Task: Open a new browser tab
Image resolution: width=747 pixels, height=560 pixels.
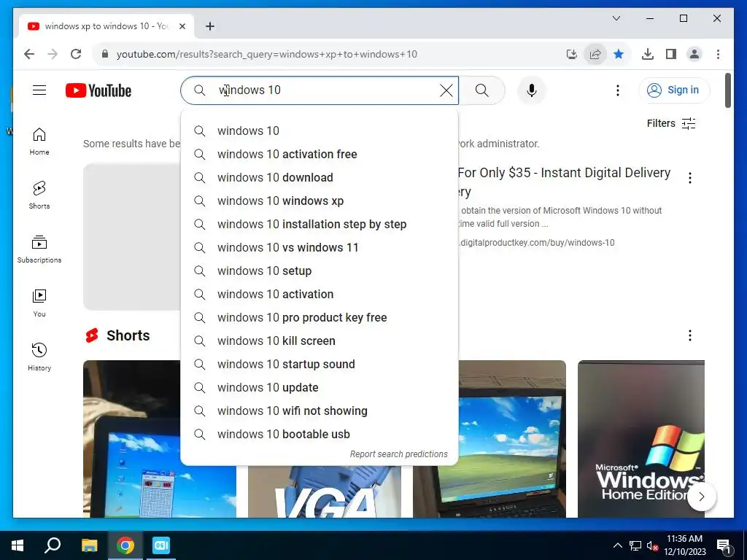Action: coord(210,26)
